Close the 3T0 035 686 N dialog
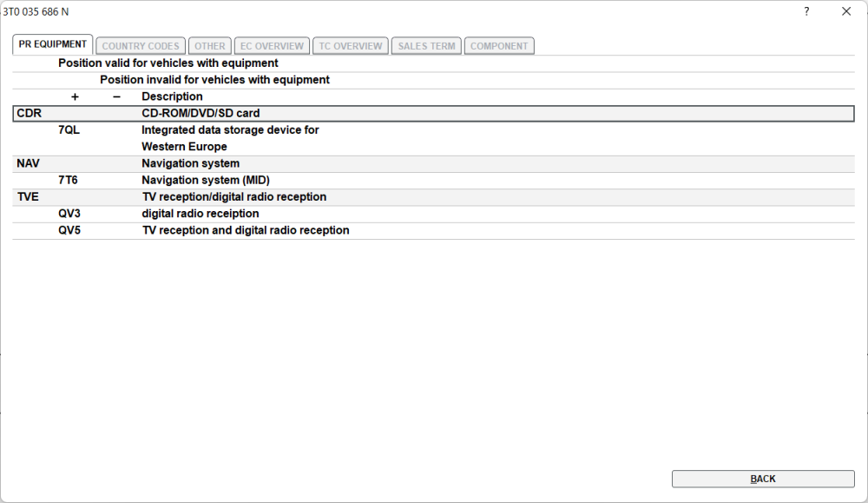The width and height of the screenshot is (868, 503). [x=845, y=11]
